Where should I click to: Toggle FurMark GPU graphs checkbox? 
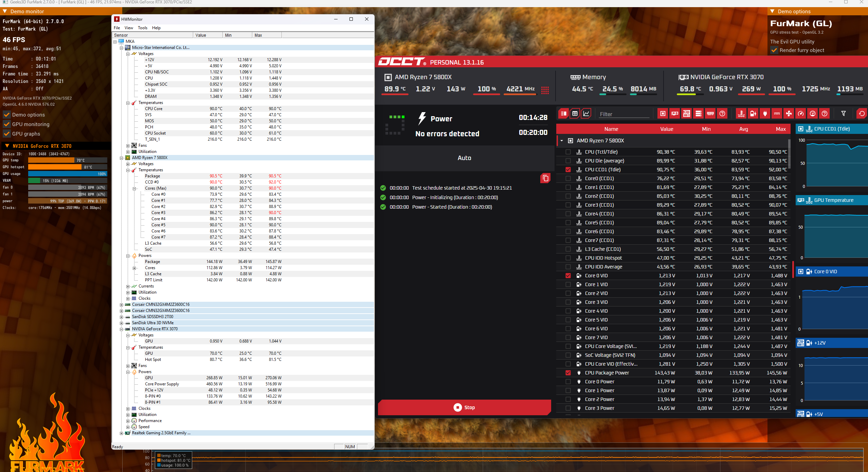point(6,134)
